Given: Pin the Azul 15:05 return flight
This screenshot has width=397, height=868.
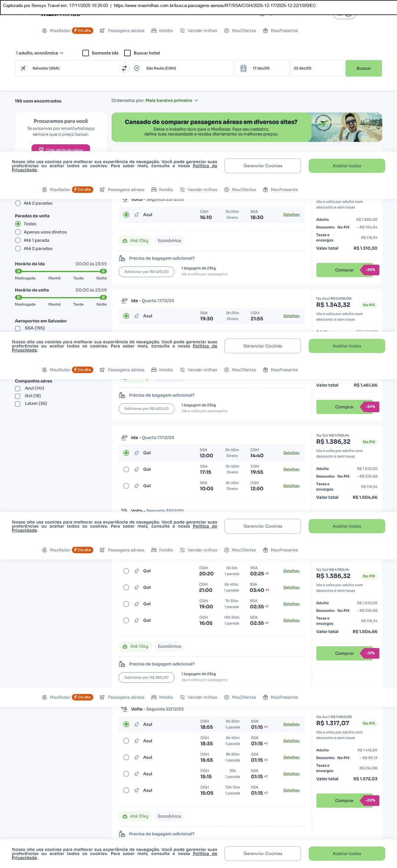Looking at the screenshot, I should pos(137,790).
